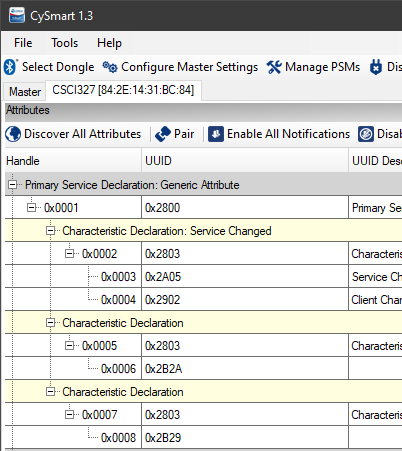Viewport: 402px width, 451px height.
Task: Collapse the 0x0001 handle node
Action: (32, 208)
